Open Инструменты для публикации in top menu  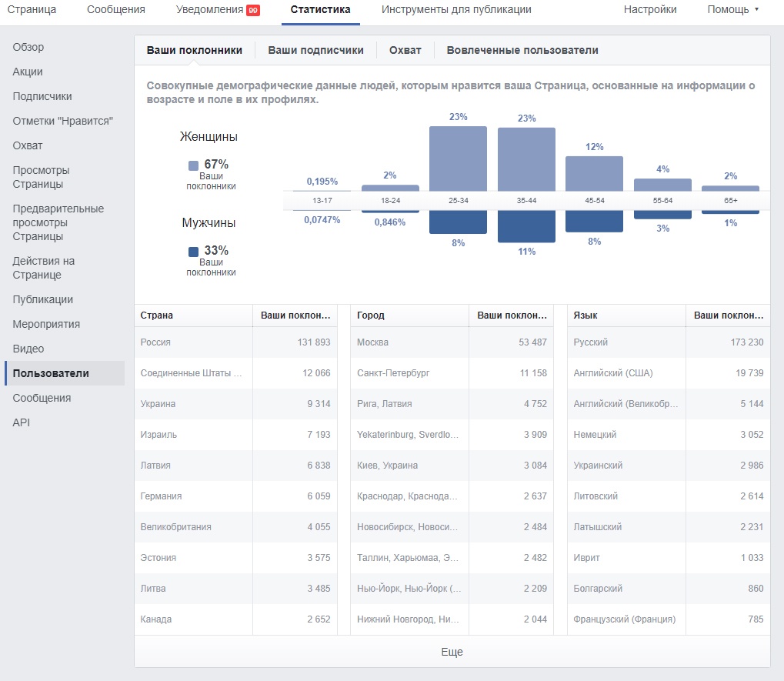pos(456,10)
